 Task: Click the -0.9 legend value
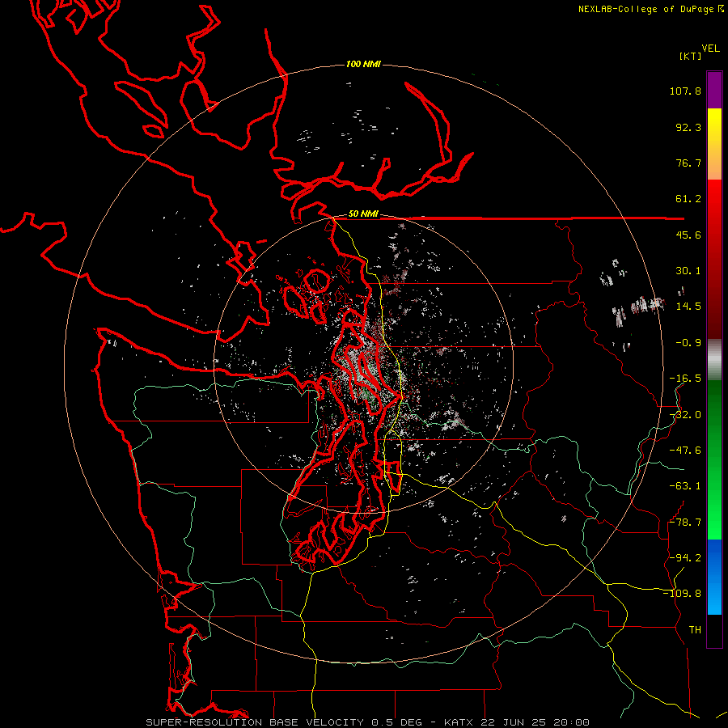pos(688,343)
